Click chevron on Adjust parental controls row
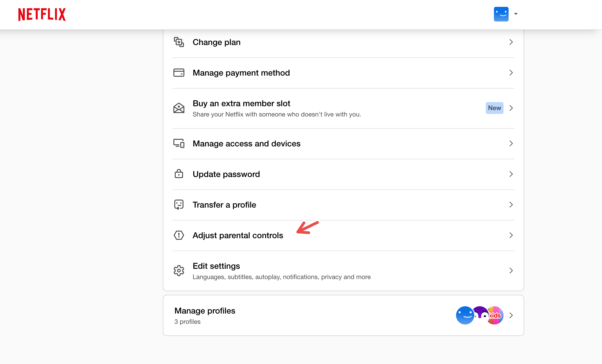Screen dimensions: 602x364 click(x=511, y=235)
